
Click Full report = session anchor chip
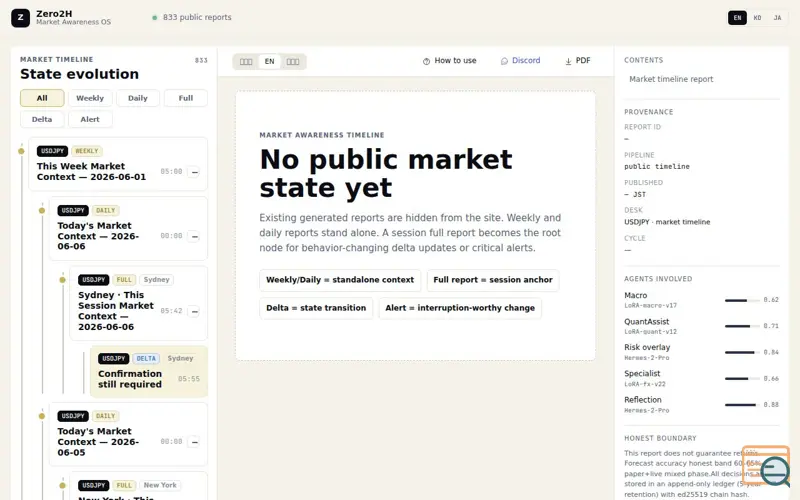coord(493,280)
